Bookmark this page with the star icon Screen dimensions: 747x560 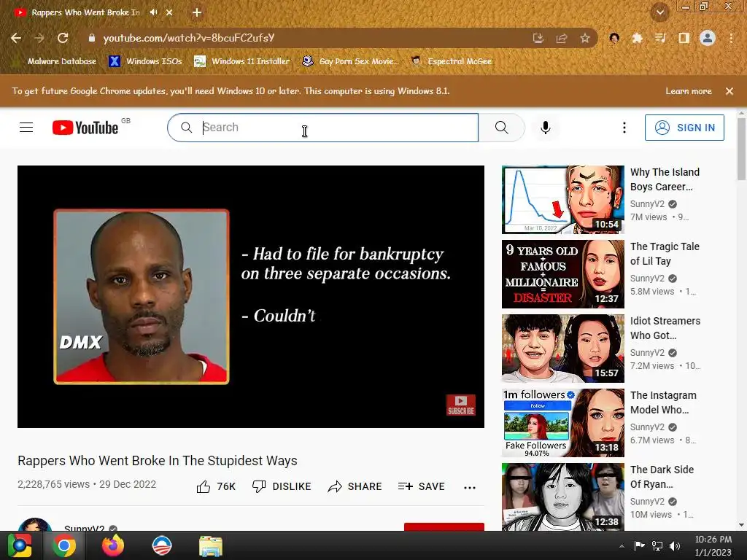(x=585, y=38)
